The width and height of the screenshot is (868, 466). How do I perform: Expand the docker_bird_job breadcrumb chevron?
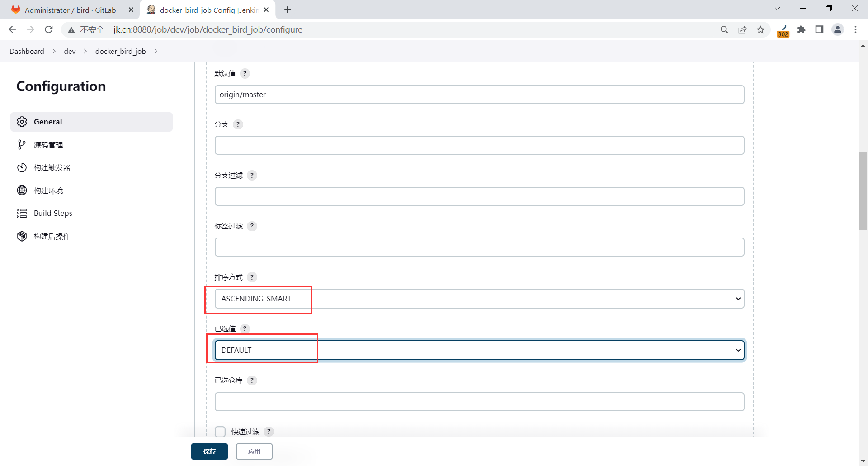[x=156, y=51]
